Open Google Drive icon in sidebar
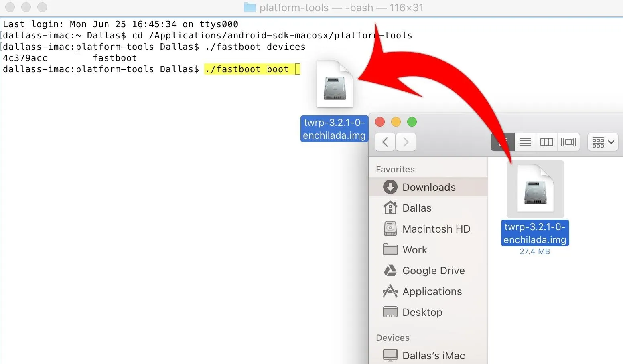 pyautogui.click(x=390, y=271)
